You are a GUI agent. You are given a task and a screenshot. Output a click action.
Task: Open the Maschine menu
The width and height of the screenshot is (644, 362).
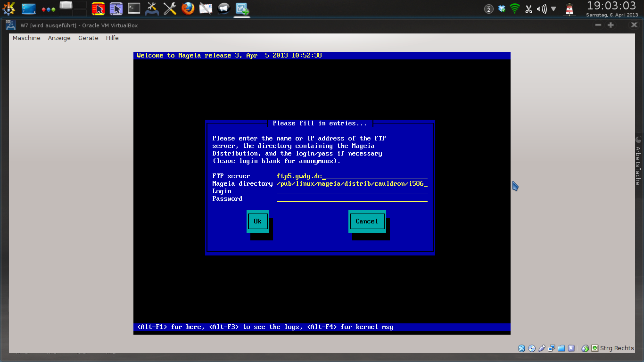(x=26, y=38)
